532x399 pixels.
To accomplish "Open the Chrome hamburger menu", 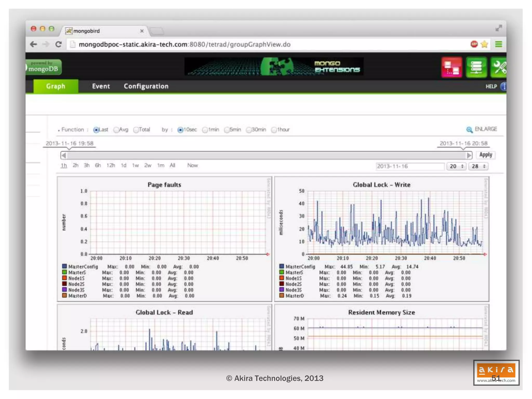I will coord(498,44).
